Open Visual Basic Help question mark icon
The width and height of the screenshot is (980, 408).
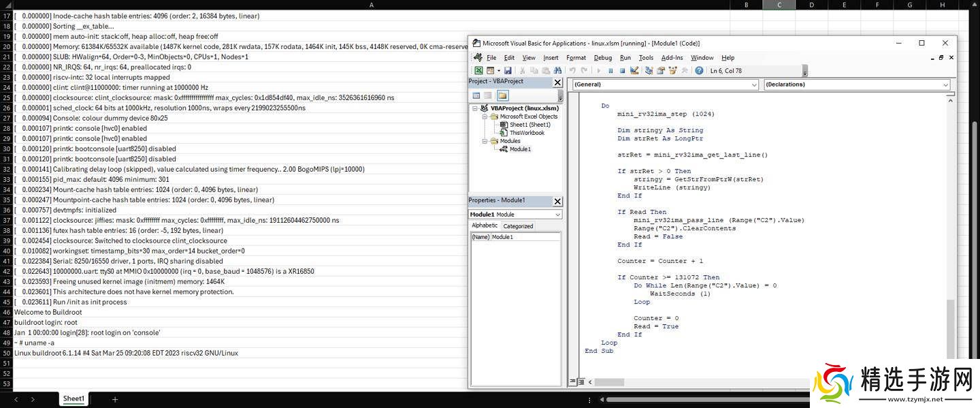click(699, 70)
